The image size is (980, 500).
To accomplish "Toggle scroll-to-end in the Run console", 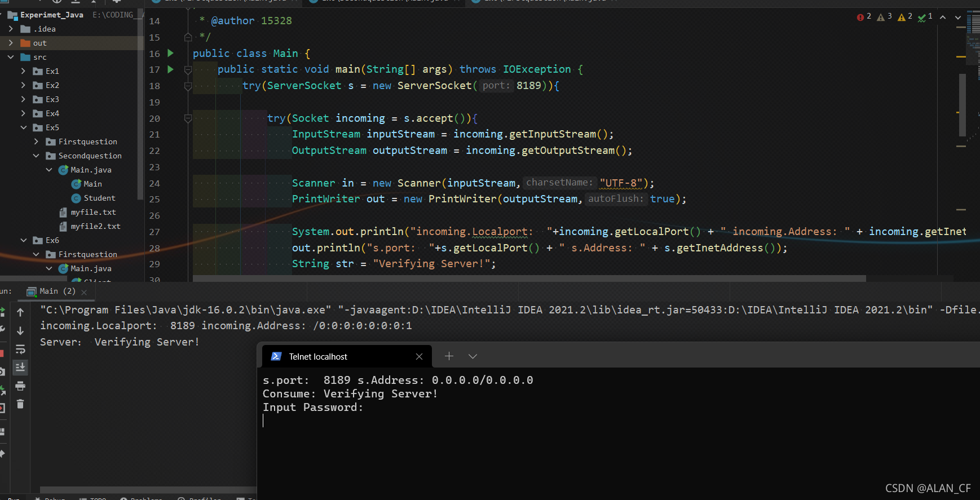I will (20, 368).
